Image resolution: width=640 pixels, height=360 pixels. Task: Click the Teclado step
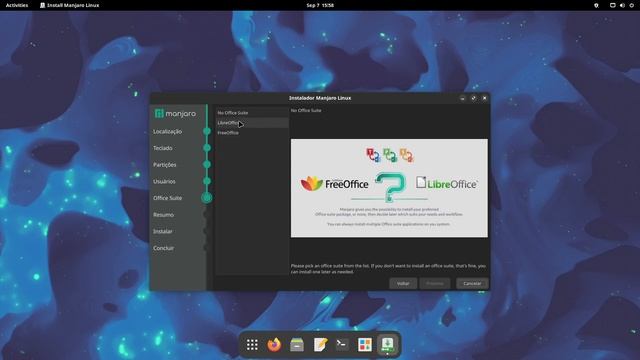coord(162,148)
